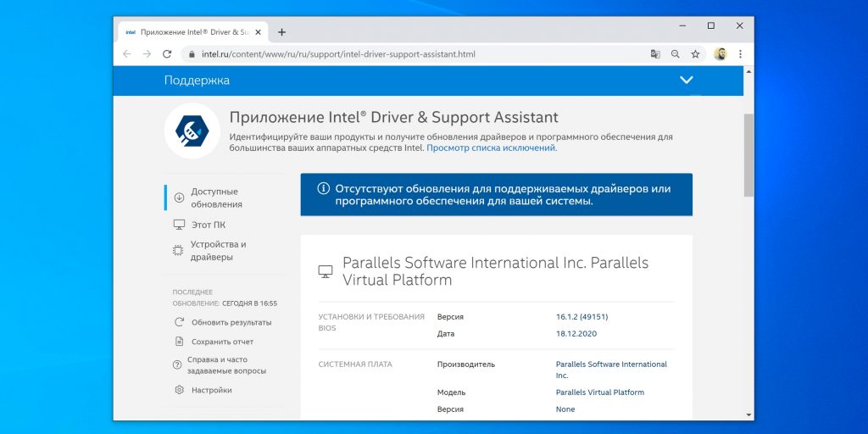Open the Chrome profile avatar

(x=721, y=54)
